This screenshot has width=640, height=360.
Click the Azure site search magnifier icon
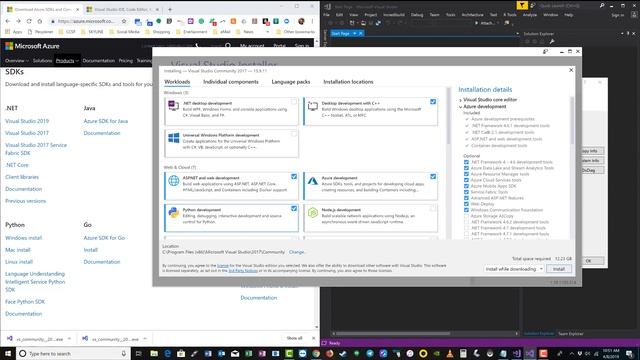click(x=228, y=46)
